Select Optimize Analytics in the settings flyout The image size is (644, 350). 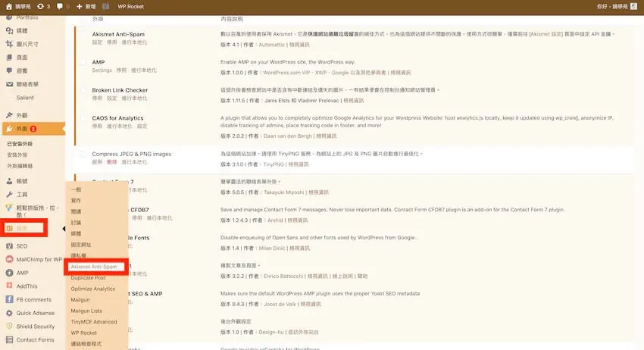point(93,289)
